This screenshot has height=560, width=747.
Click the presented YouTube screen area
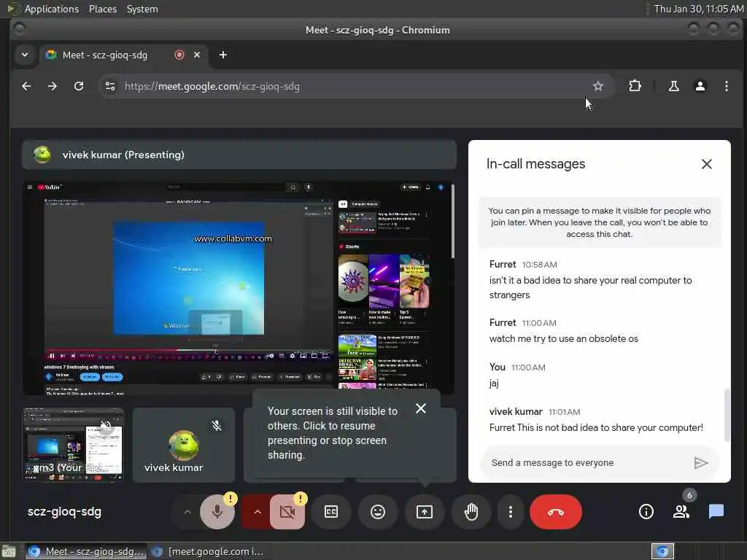click(239, 287)
